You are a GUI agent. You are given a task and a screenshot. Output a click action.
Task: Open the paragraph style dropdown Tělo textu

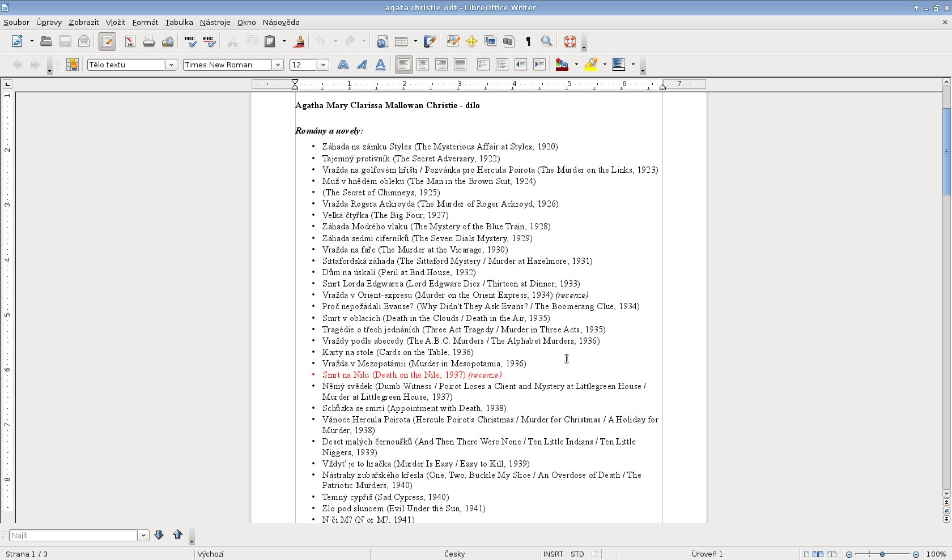click(171, 65)
